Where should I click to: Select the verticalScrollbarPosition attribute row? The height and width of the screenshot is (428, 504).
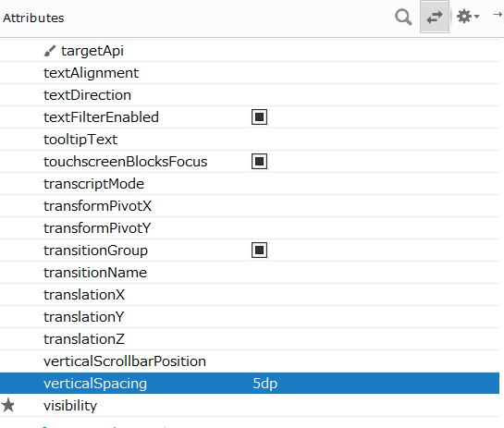pyautogui.click(x=250, y=361)
